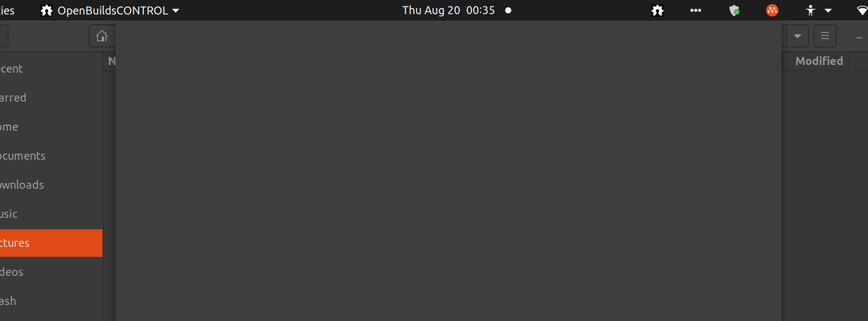The image size is (868, 321).
Task: Click the Wi-Fi network status icon
Action: click(x=862, y=10)
